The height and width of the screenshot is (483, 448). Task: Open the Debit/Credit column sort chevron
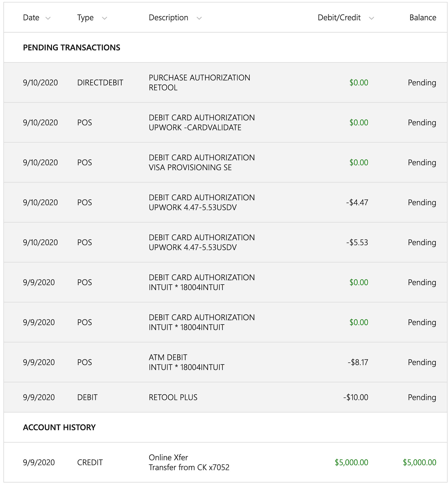[x=371, y=18]
